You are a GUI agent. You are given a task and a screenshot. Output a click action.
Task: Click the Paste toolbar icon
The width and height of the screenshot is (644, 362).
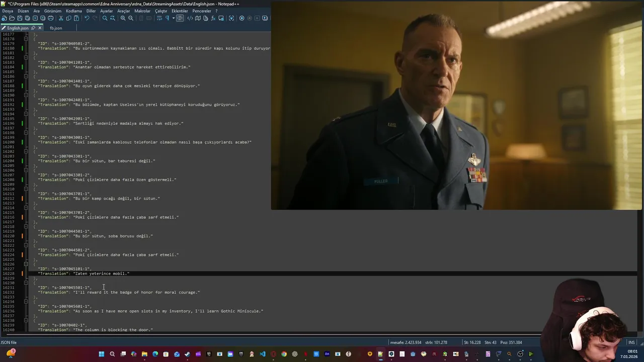pyautogui.click(x=76, y=18)
